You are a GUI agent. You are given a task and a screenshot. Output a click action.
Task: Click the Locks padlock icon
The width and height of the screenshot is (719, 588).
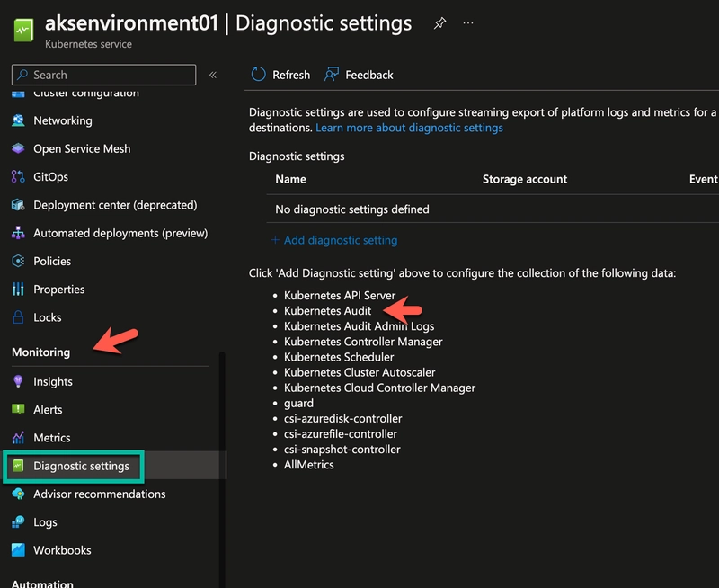(18, 317)
